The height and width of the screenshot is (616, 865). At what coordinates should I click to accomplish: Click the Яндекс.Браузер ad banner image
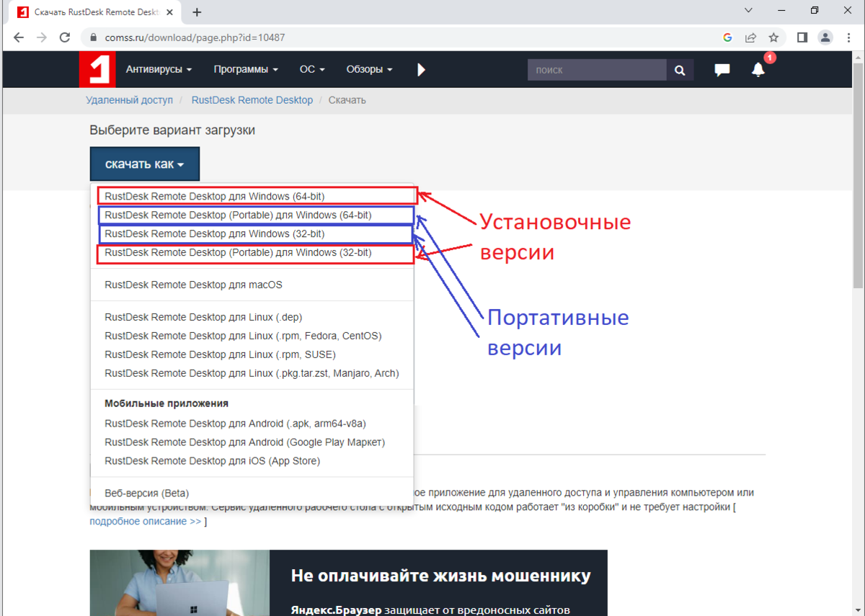pyautogui.click(x=179, y=583)
